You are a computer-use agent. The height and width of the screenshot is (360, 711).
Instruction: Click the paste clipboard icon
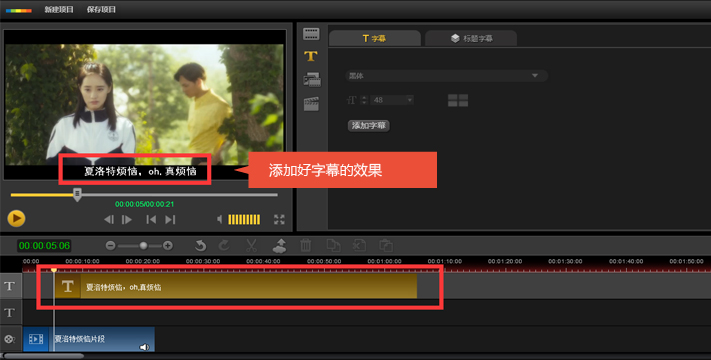[386, 246]
